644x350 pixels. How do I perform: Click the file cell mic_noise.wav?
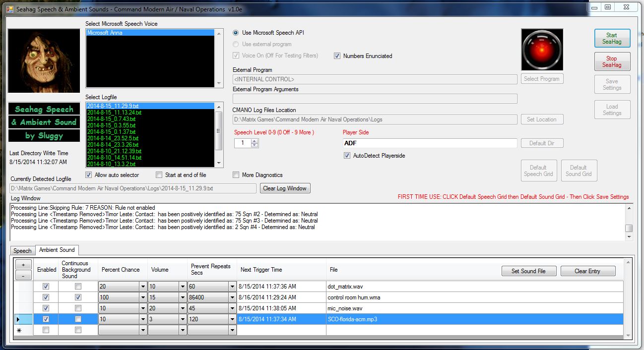(474, 308)
